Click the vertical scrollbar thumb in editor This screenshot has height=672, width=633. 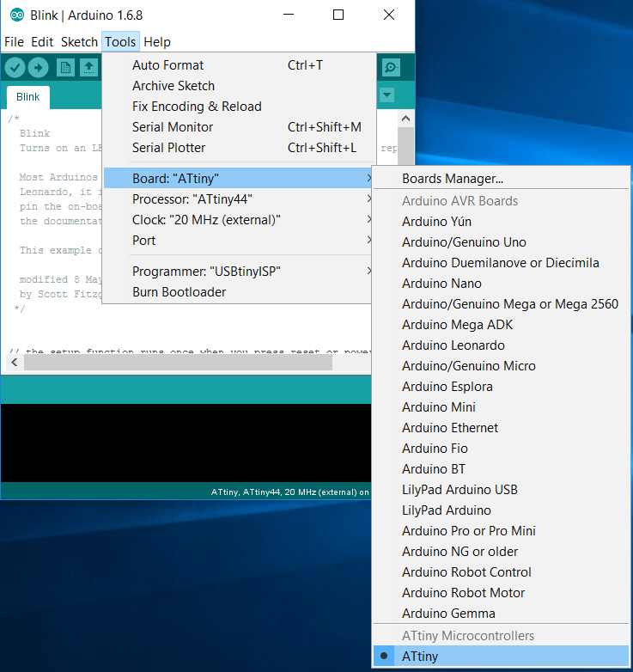(x=406, y=146)
